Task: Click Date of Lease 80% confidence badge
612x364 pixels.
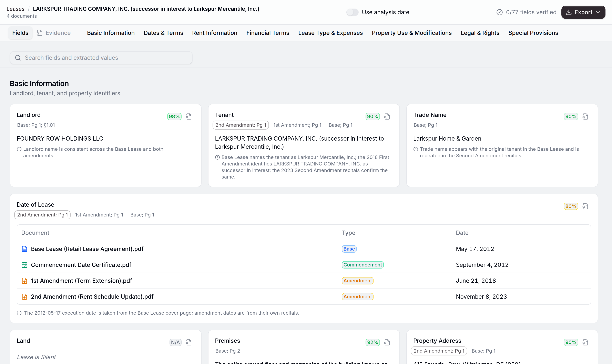Action: 571,206
